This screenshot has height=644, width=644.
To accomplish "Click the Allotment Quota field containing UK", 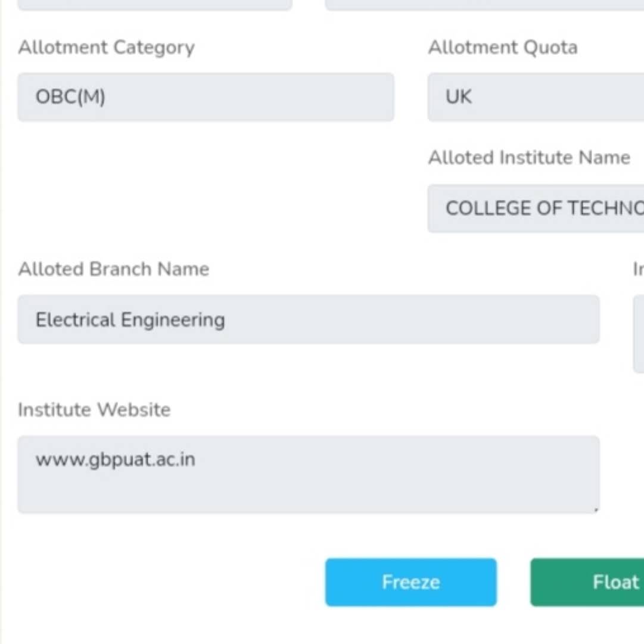I will pos(535,97).
